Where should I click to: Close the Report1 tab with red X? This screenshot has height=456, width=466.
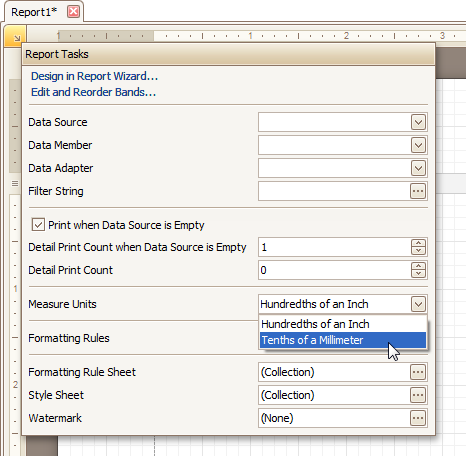point(73,12)
